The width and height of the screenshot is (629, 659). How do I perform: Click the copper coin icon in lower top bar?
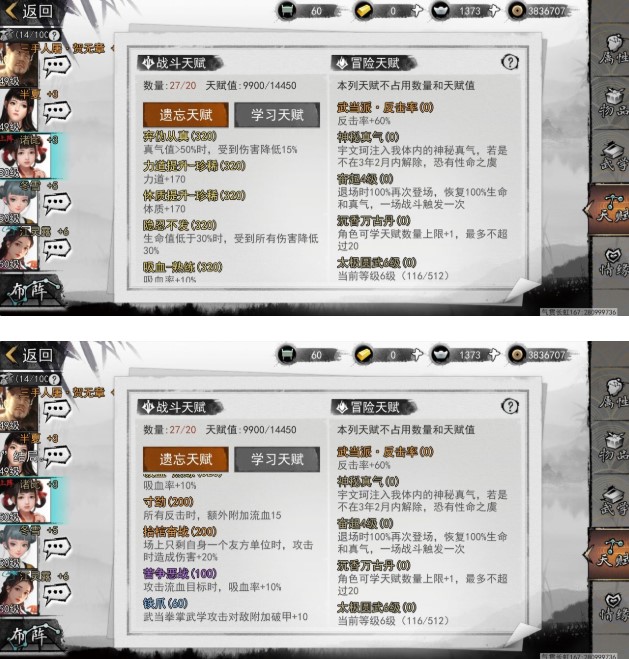pyautogui.click(x=517, y=355)
